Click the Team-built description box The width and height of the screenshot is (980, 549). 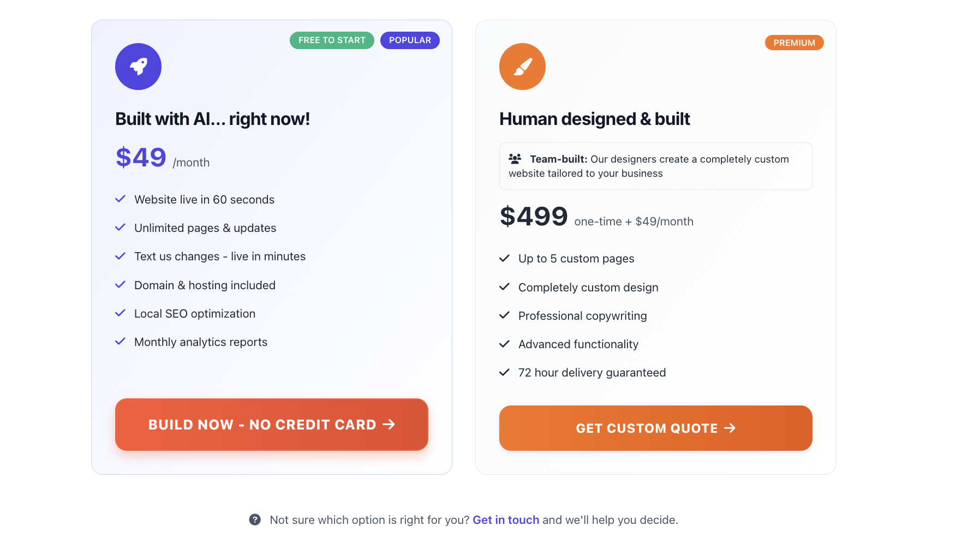click(x=656, y=166)
